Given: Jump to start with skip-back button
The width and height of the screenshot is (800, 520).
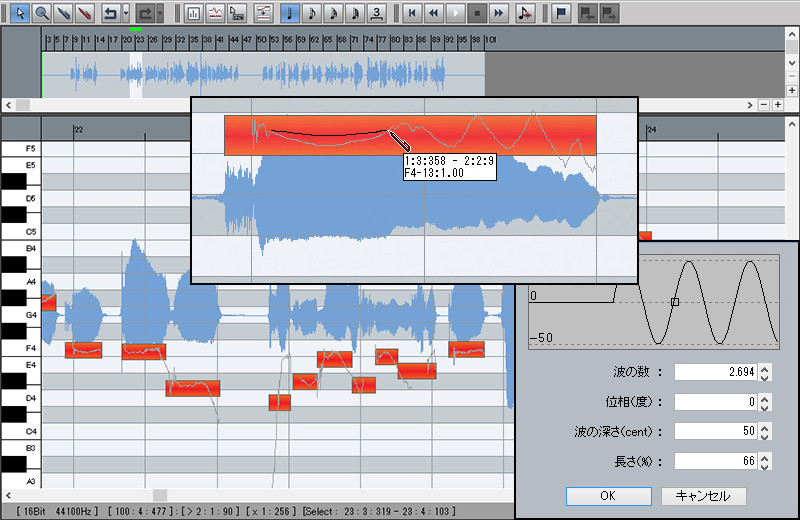Looking at the screenshot, I should [x=412, y=13].
